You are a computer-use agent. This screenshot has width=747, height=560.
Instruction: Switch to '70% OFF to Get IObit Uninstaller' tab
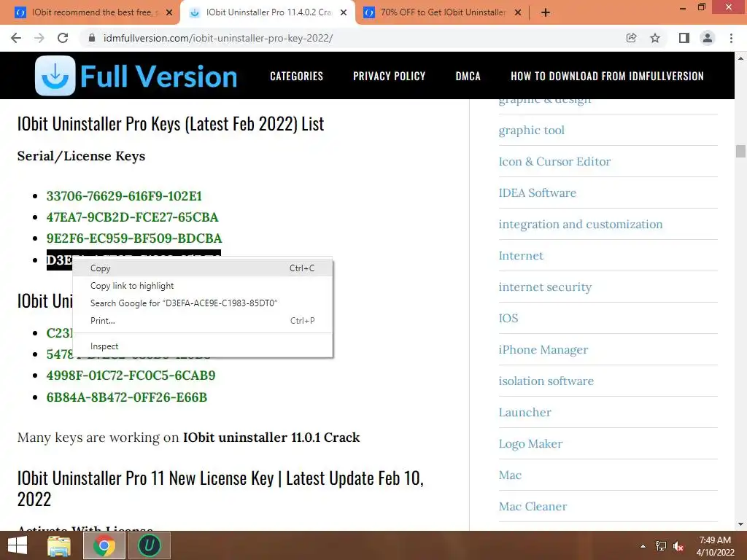pyautogui.click(x=443, y=12)
